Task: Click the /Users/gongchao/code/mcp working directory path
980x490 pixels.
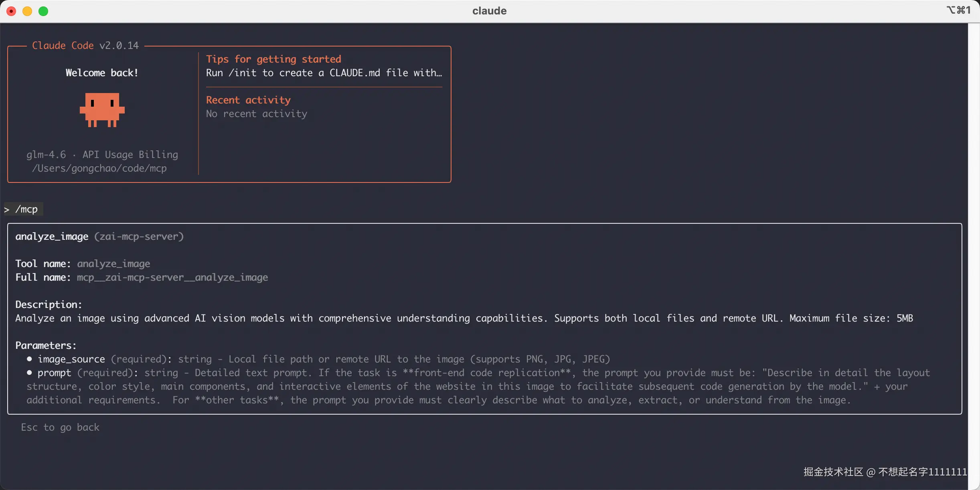Action: tap(99, 168)
